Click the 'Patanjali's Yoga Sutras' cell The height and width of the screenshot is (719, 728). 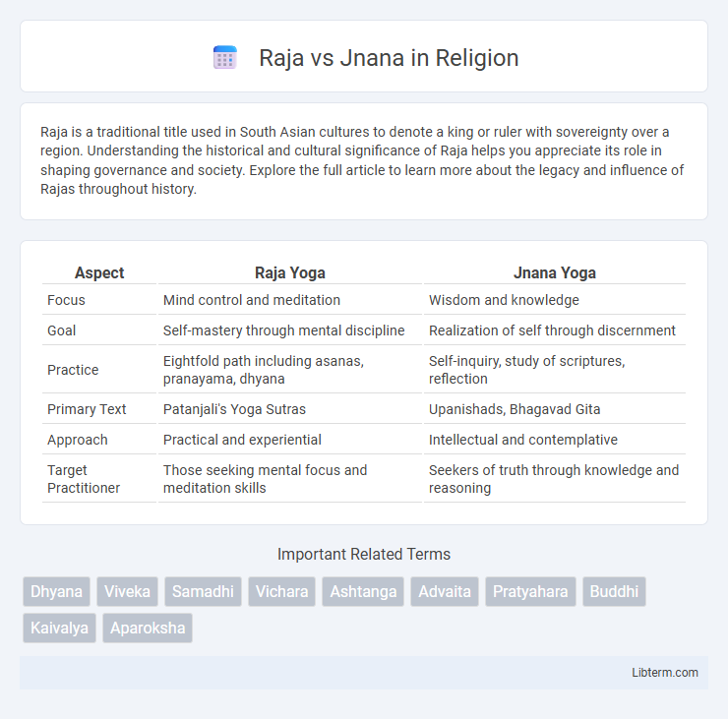coord(290,409)
